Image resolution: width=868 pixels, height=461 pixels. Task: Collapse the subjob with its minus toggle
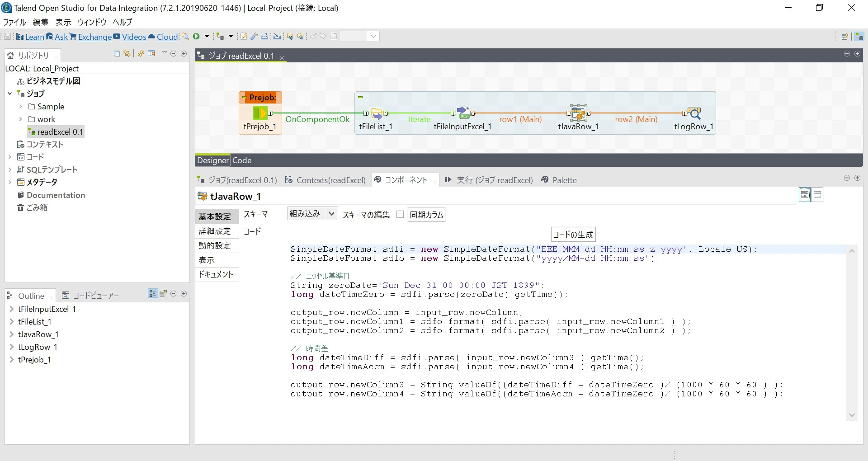point(360,97)
